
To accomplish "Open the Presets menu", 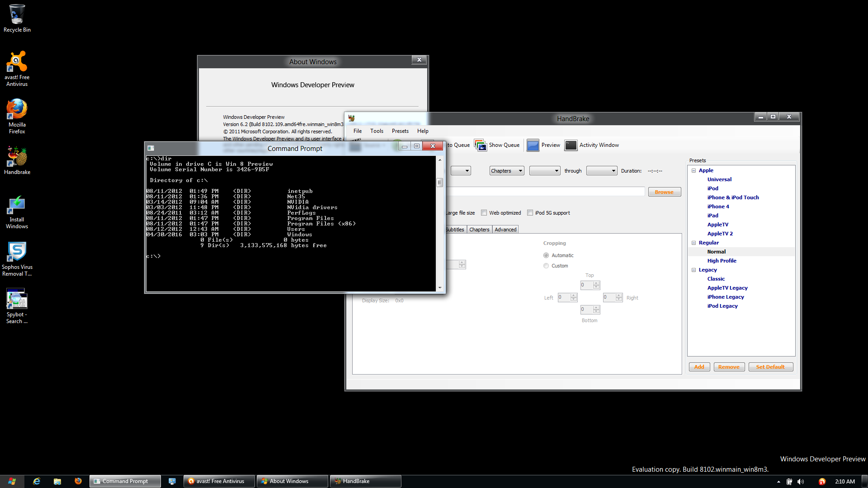I will click(400, 131).
